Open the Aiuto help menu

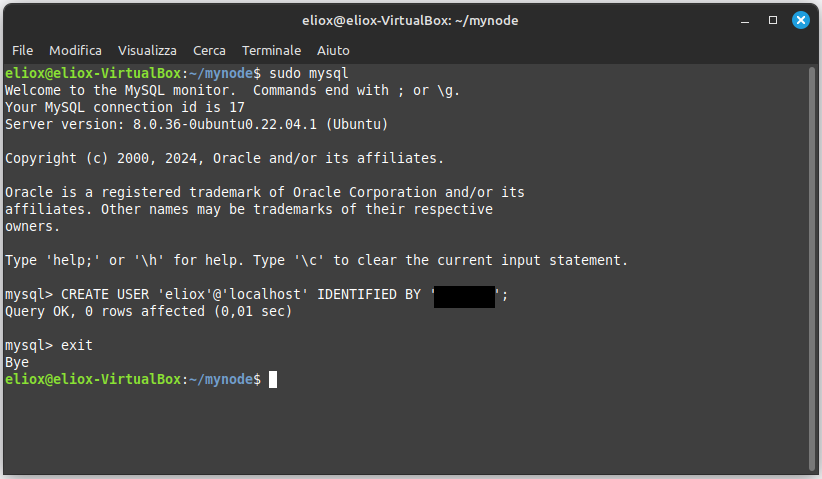click(333, 50)
